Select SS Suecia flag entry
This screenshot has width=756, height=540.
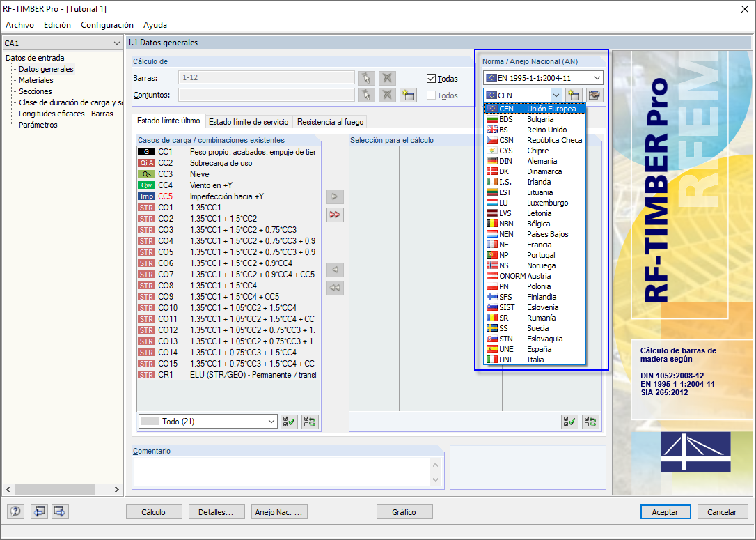point(535,328)
